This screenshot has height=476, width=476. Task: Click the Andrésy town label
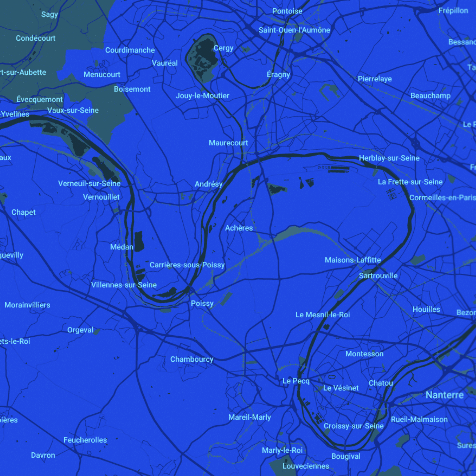(x=208, y=184)
